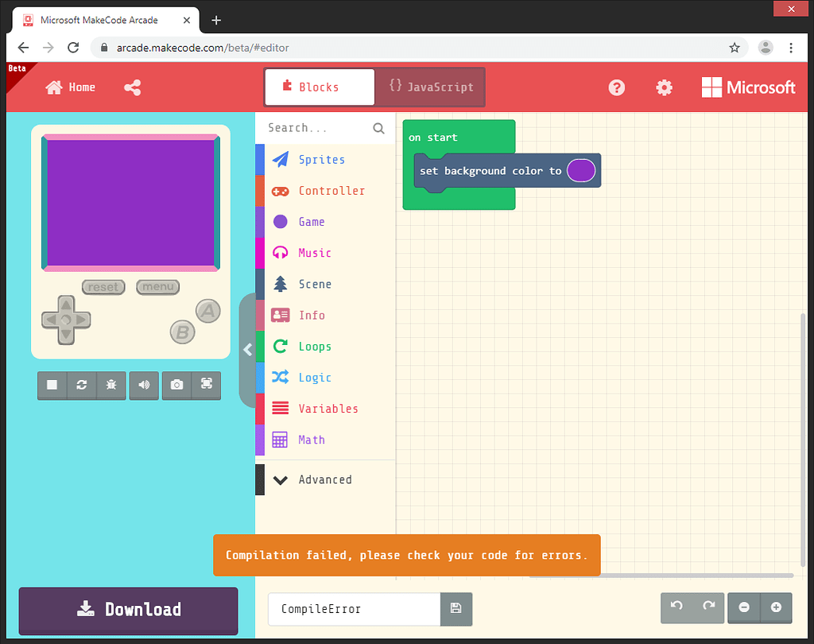
Task: Open the Sprites category
Action: [x=325, y=160]
